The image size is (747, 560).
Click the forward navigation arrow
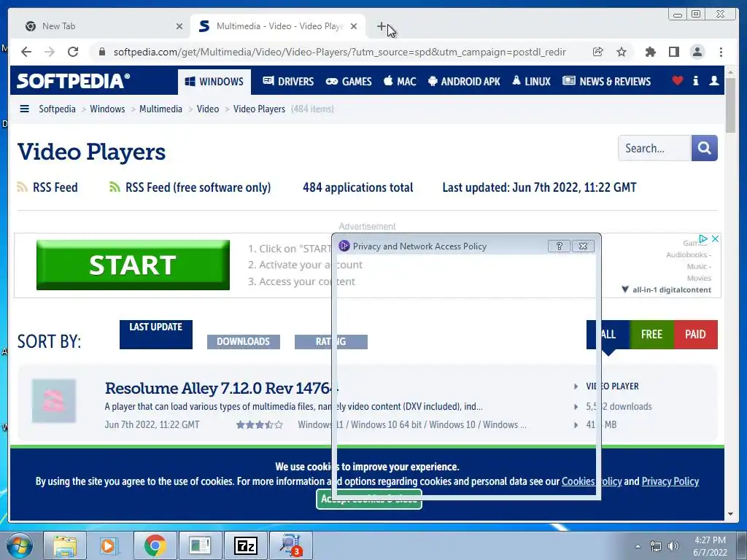click(x=50, y=52)
